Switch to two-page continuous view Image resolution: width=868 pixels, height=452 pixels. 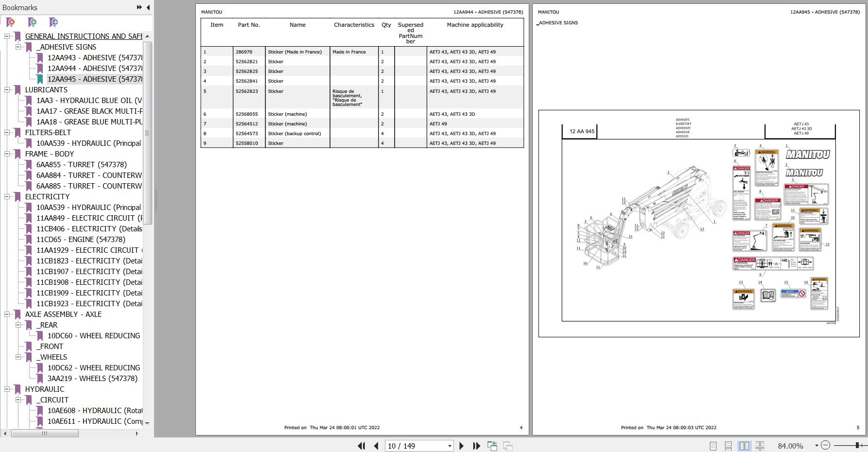point(760,446)
